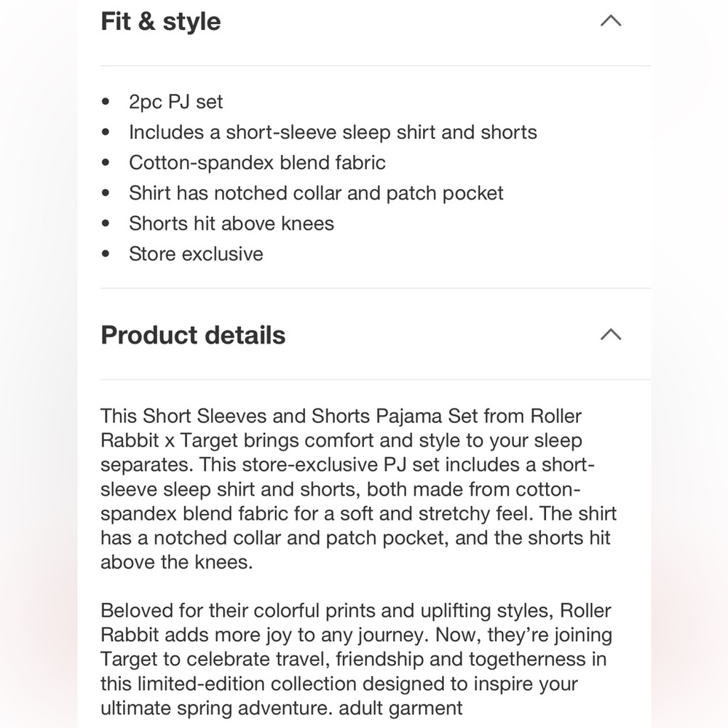
Task: Click the divider line under Fit & style heading
Action: pyautogui.click(x=376, y=66)
